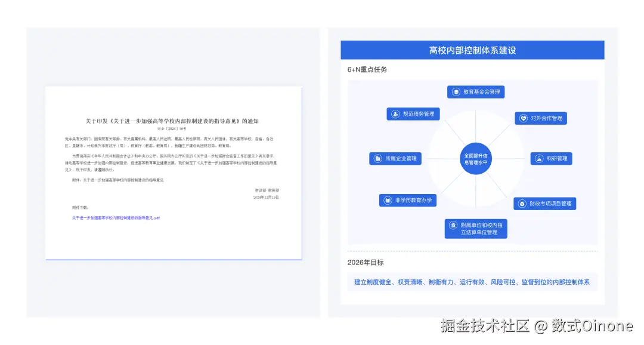Screen dimensions: 644x345
Task: Click the 规范债务管理 person icon
Action: tap(395, 113)
